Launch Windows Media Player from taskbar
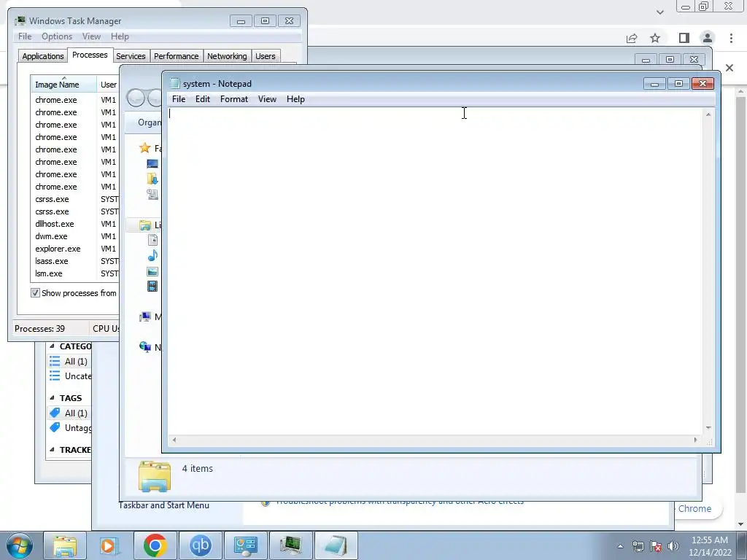 [109, 545]
